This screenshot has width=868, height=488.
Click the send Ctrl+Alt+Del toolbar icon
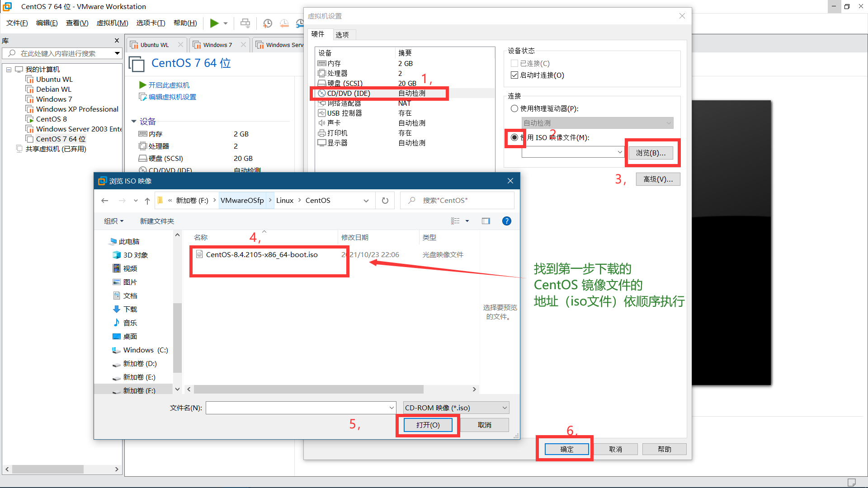click(x=245, y=23)
